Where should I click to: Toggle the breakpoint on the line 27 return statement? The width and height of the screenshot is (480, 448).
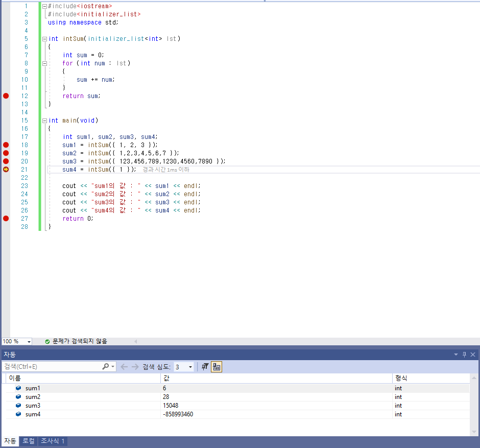(x=6, y=218)
